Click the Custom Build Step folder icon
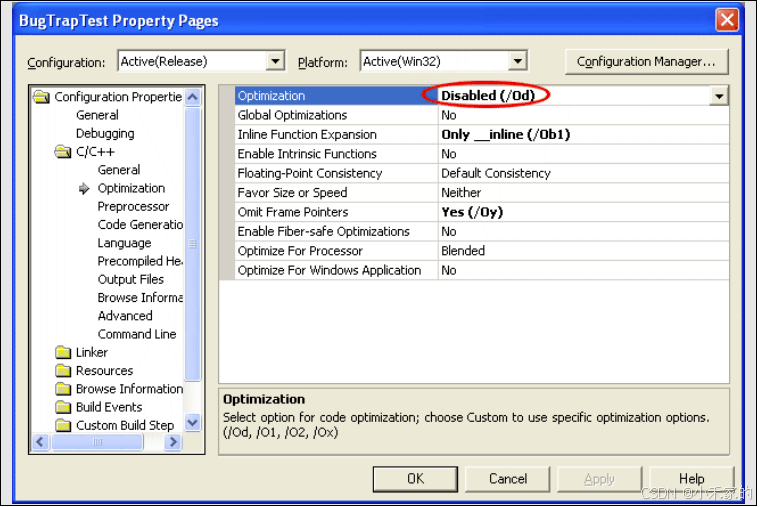The image size is (760, 507). (63, 426)
